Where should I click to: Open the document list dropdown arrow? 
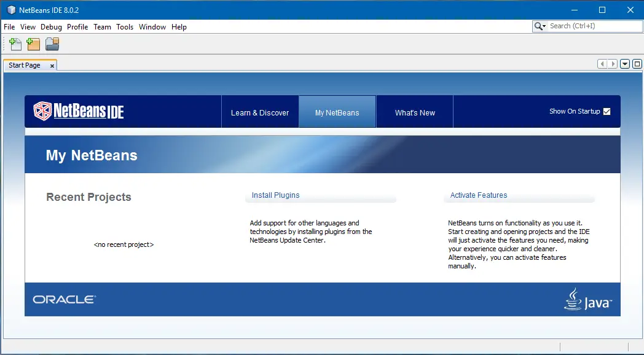click(x=625, y=64)
